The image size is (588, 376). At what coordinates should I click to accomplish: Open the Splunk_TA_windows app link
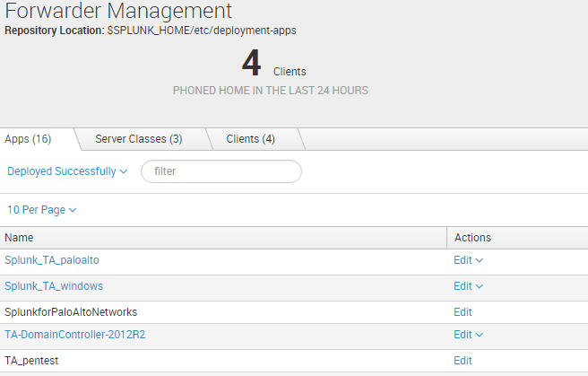tap(54, 286)
